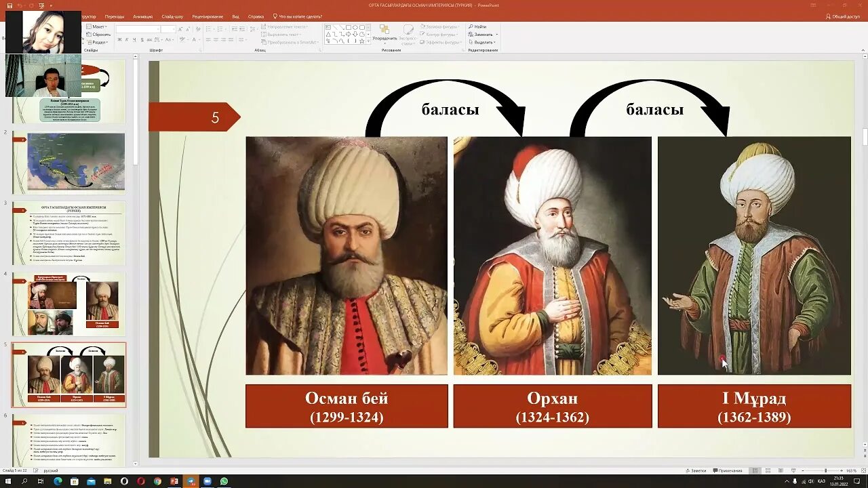This screenshot has width=868, height=488.
Task: Open the Slide Show (Слайд-шоу) tab
Action: 172,16
